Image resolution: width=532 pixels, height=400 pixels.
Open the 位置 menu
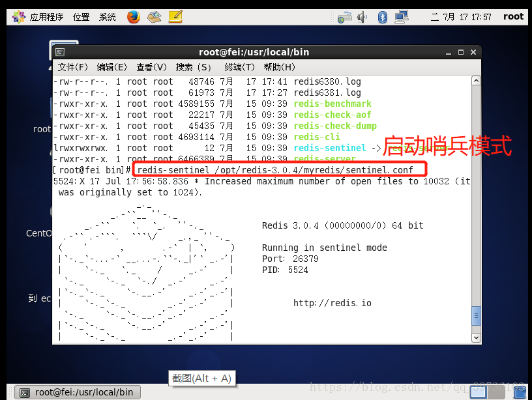click(81, 17)
